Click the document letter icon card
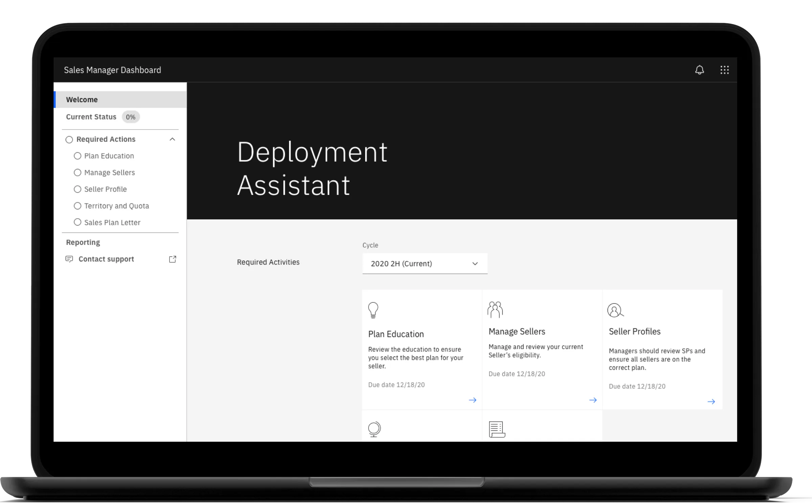The image size is (812, 504). 497,429
